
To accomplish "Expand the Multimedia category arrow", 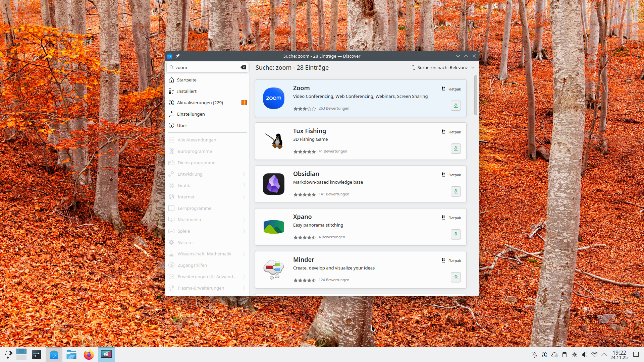I will [244, 220].
